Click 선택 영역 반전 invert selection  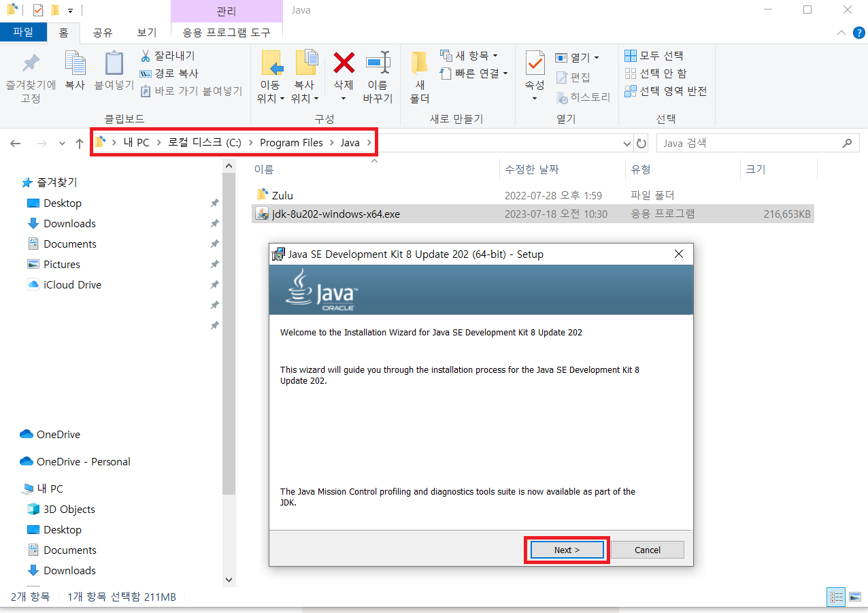pos(666,91)
